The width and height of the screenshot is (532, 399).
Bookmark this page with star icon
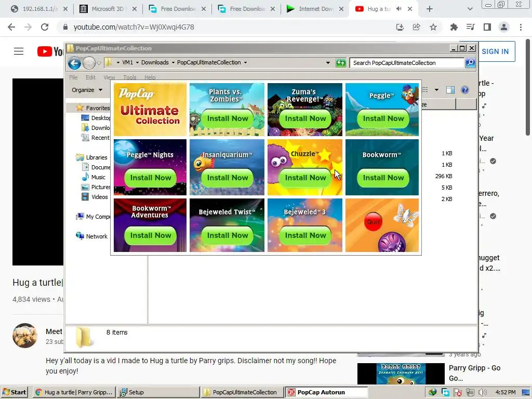(x=433, y=27)
